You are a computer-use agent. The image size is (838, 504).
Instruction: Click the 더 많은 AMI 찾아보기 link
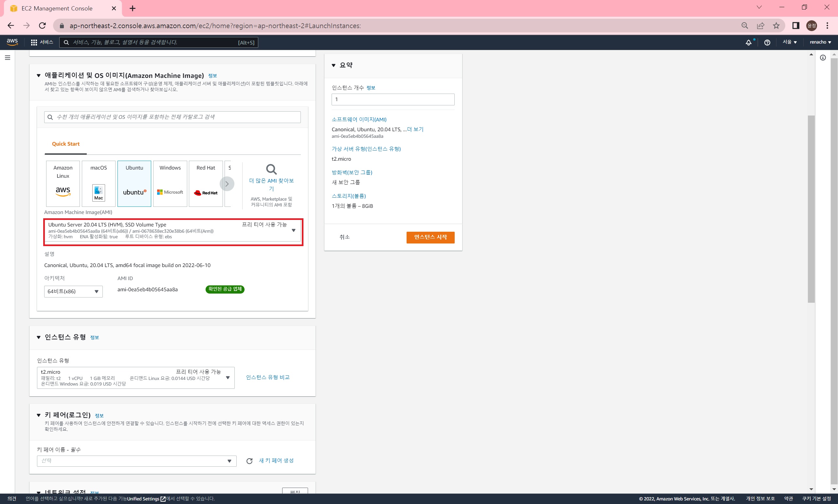[x=271, y=184]
